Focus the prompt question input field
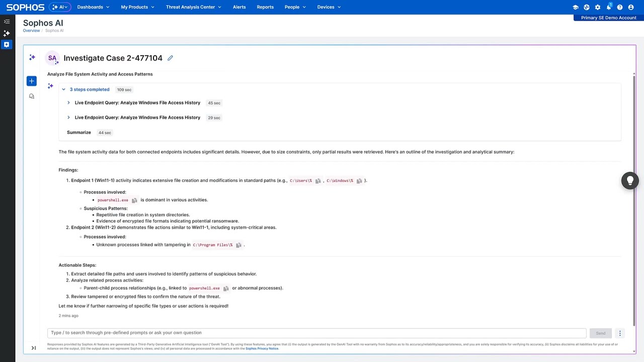644x362 pixels. pyautogui.click(x=317, y=333)
